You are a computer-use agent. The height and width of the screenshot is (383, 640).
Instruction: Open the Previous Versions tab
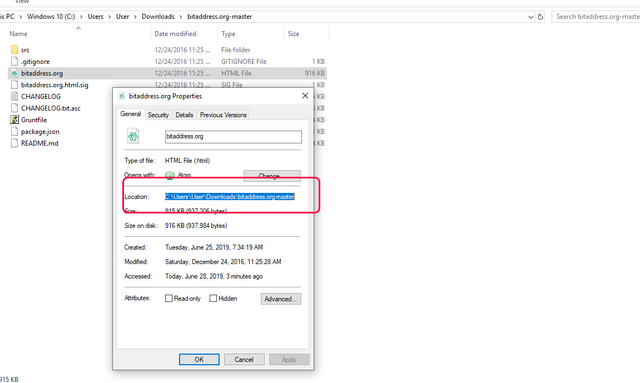(223, 115)
